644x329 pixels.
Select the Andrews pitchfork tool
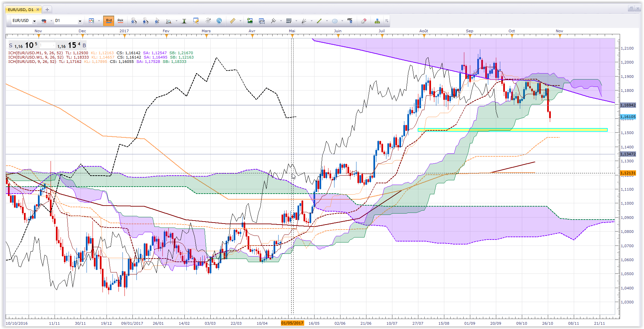[x=273, y=21]
